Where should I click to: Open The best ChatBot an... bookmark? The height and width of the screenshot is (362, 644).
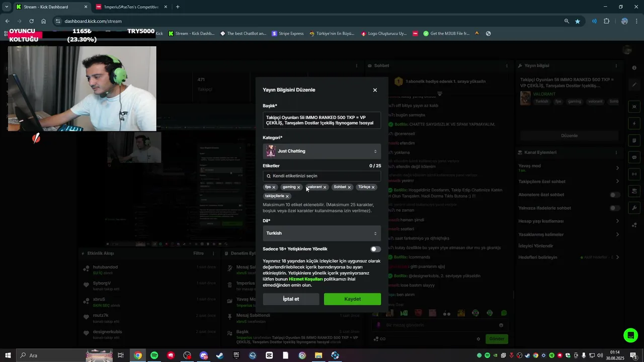(243, 34)
